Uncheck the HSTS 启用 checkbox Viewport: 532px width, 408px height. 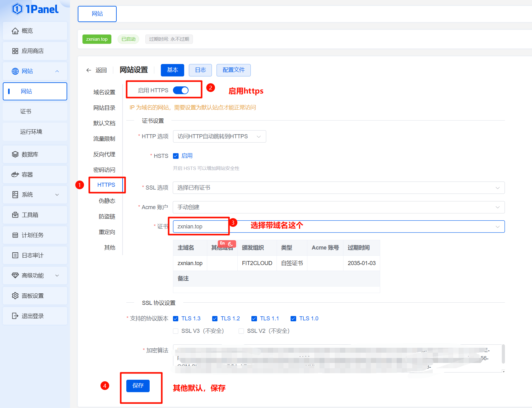(176, 156)
